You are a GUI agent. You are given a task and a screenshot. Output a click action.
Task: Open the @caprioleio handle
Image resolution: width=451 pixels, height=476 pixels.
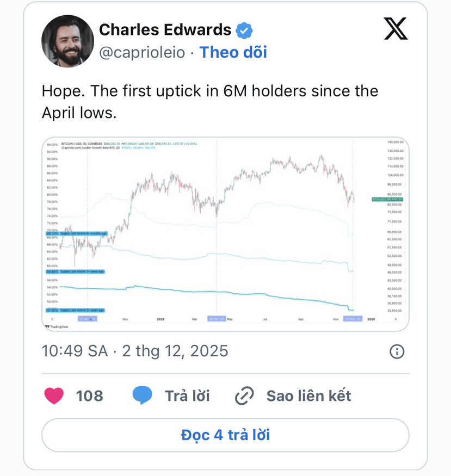(x=142, y=53)
